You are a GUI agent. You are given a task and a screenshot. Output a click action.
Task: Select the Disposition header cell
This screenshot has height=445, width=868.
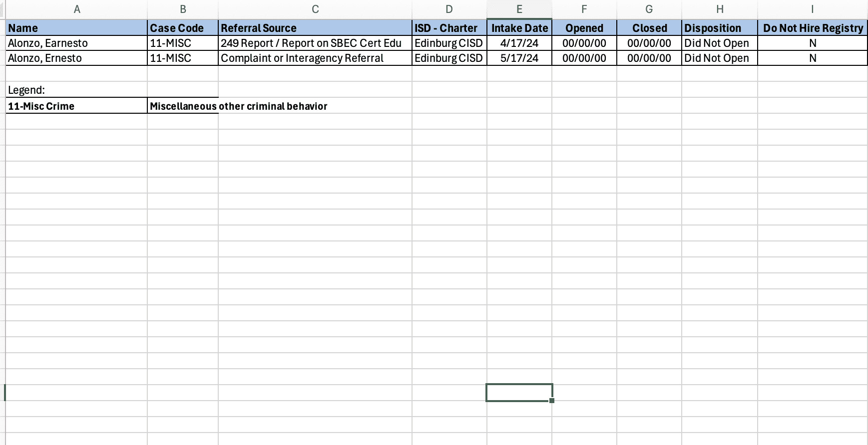pyautogui.click(x=719, y=28)
